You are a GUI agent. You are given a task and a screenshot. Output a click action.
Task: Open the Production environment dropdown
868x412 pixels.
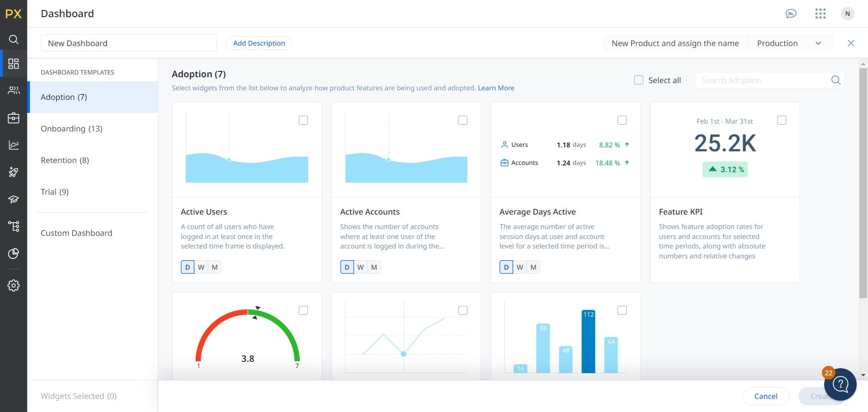[x=791, y=43]
